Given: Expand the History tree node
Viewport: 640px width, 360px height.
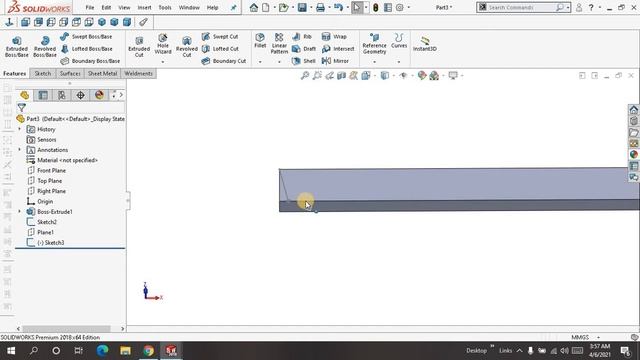Looking at the screenshot, I should 19,129.
